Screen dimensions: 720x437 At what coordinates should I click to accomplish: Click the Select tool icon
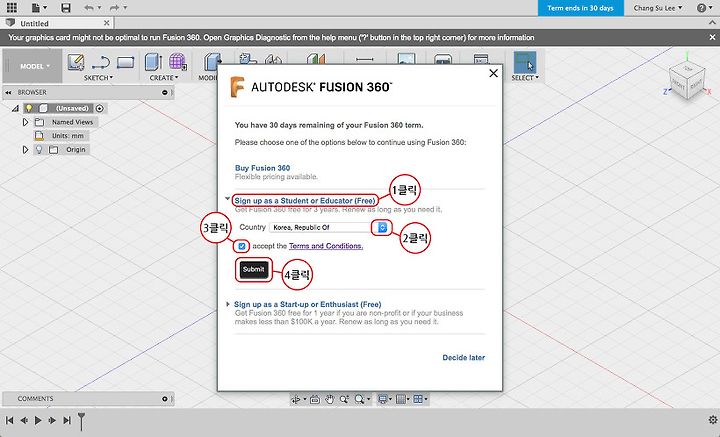(524, 62)
